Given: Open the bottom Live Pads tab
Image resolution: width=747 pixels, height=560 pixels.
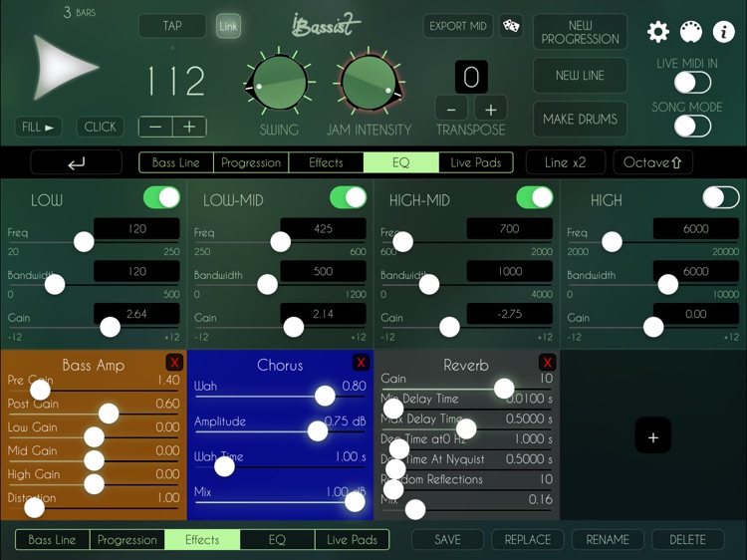Looking at the screenshot, I should (x=352, y=539).
